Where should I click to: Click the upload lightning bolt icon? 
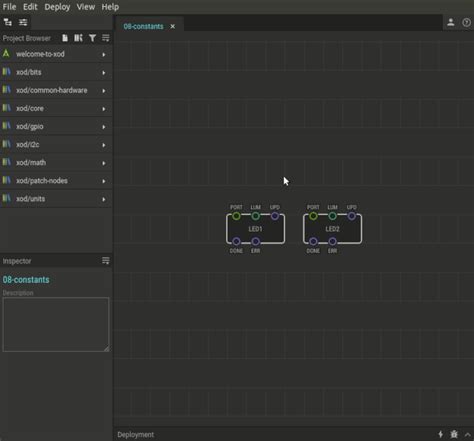click(x=440, y=434)
